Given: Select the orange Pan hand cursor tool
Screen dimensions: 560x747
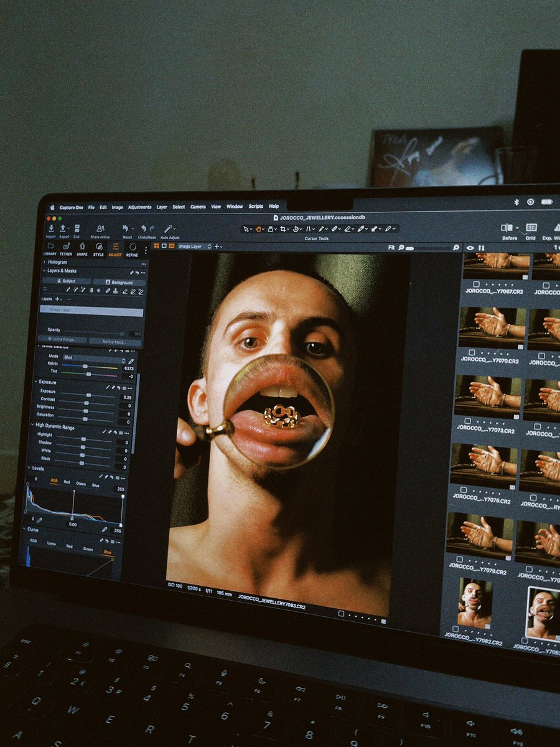Looking at the screenshot, I should point(258,229).
